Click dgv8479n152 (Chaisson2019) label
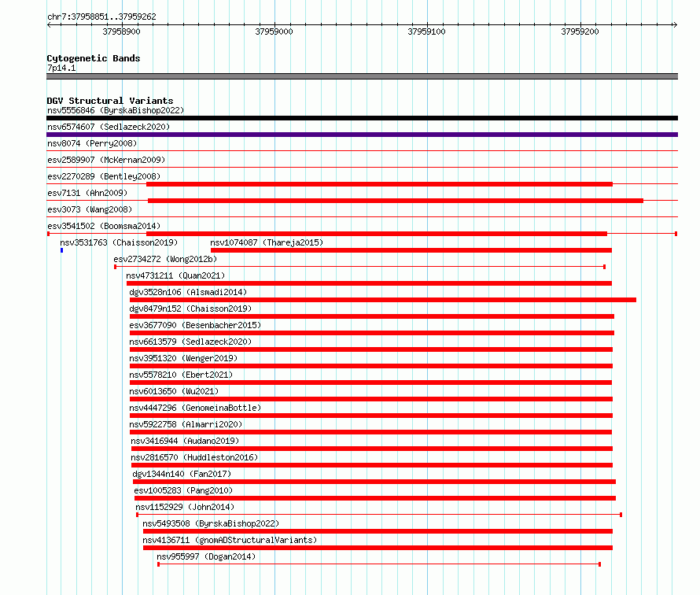Screen dimensions: 700x595 pyautogui.click(x=190, y=309)
